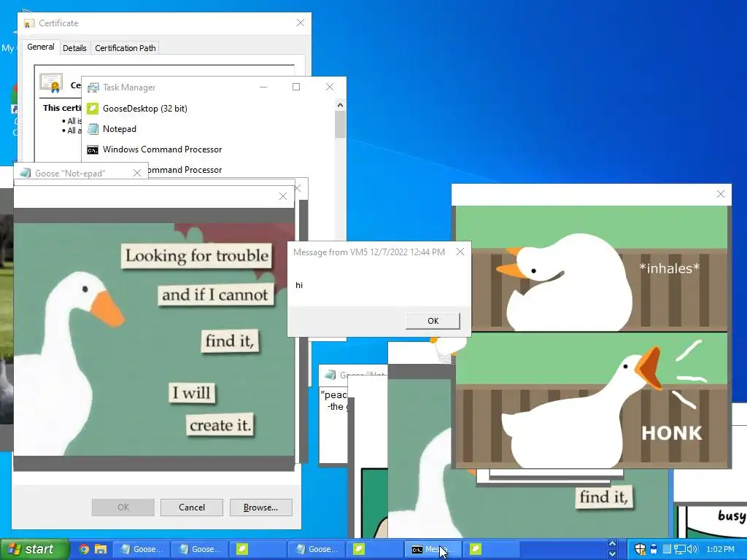Image resolution: width=747 pixels, height=560 pixels.
Task: Close the Message from VM5 dialog
Action: click(460, 252)
